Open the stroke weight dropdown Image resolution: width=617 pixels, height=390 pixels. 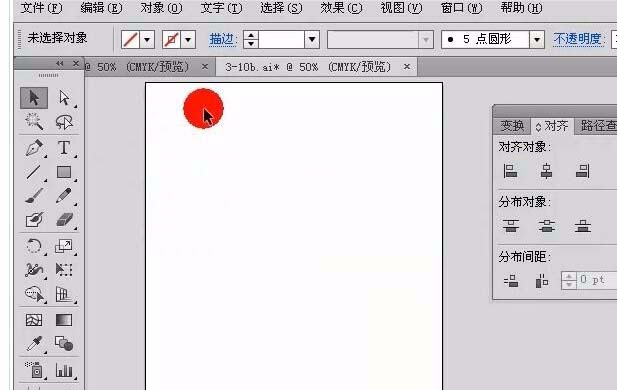point(312,39)
